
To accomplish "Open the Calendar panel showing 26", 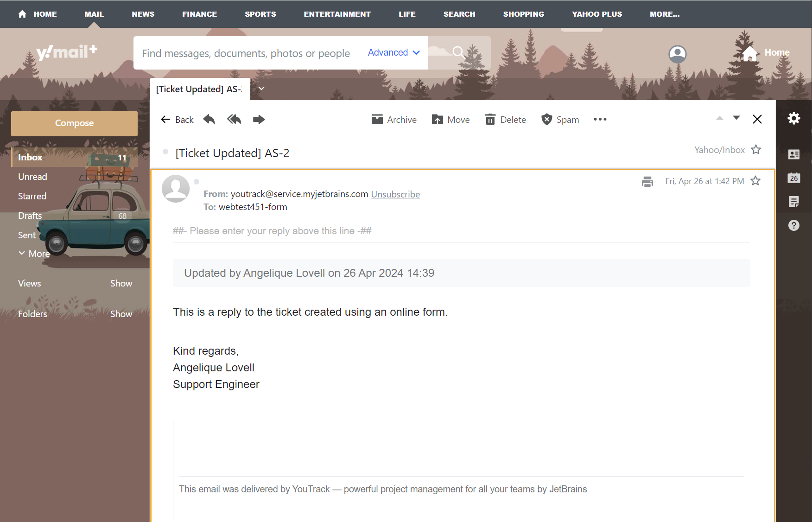I will pyautogui.click(x=794, y=178).
